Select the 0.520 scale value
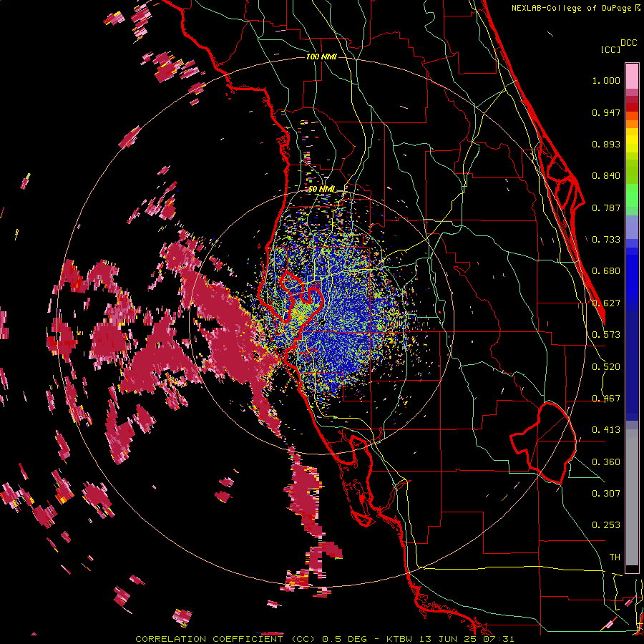Viewport: 644px width, 644px height. [606, 367]
